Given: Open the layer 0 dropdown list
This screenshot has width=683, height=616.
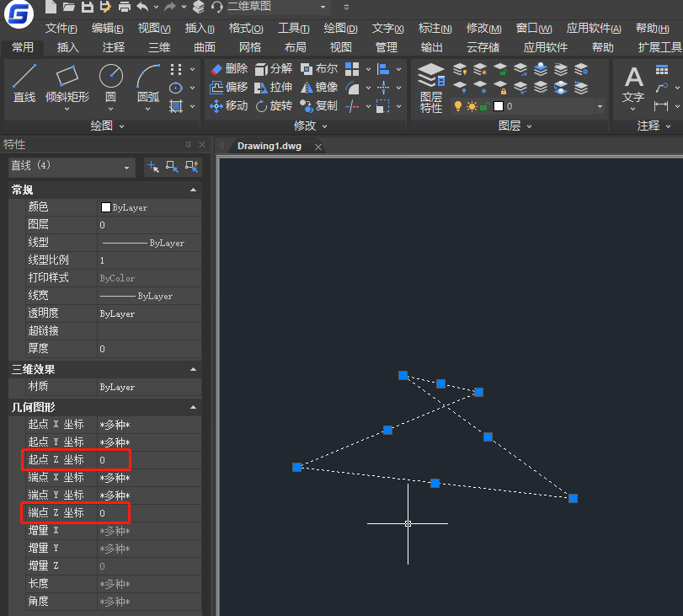Looking at the screenshot, I should tap(600, 106).
